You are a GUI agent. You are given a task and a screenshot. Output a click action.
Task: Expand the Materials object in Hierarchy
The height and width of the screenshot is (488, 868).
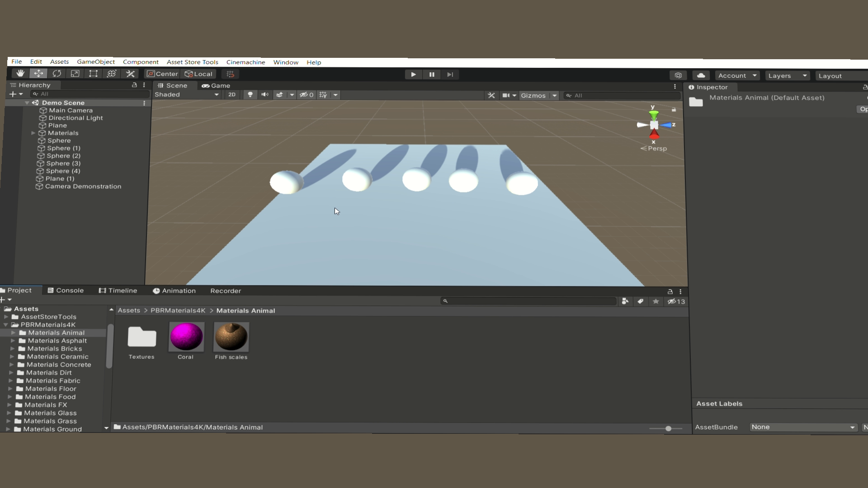click(x=33, y=133)
